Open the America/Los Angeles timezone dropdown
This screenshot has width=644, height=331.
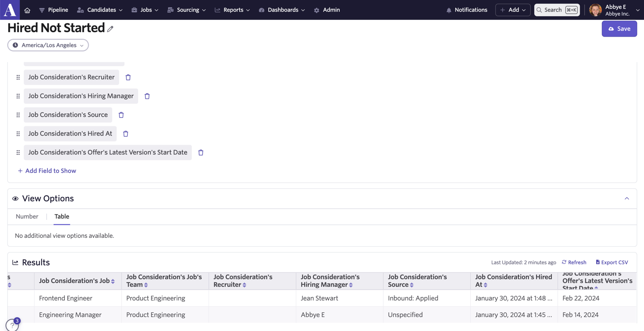click(48, 45)
